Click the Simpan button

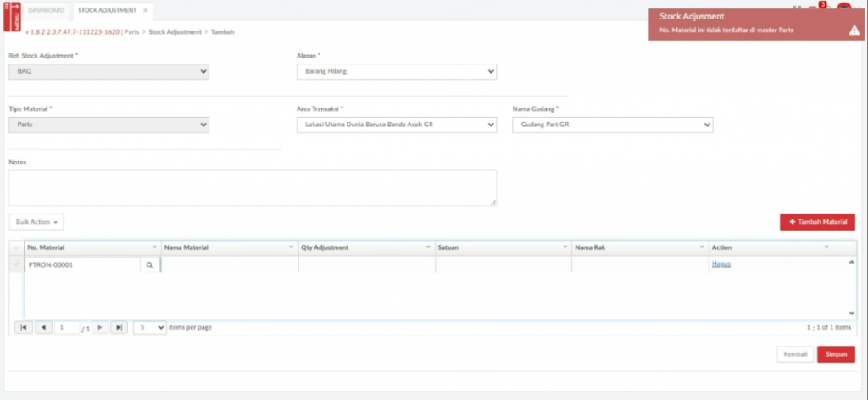pyautogui.click(x=836, y=354)
